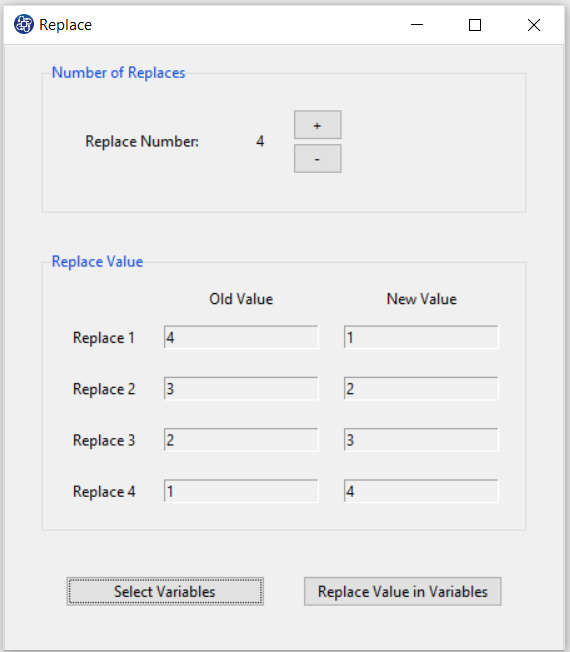Click Replace 1 Old Value field
Image resolution: width=570 pixels, height=652 pixels.
tap(241, 337)
